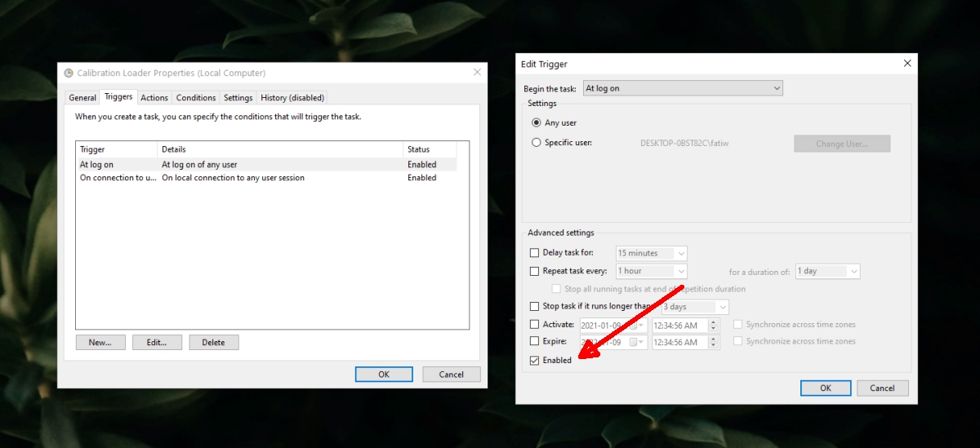Toggle 'Stop all running tasks' checkbox

(x=556, y=289)
